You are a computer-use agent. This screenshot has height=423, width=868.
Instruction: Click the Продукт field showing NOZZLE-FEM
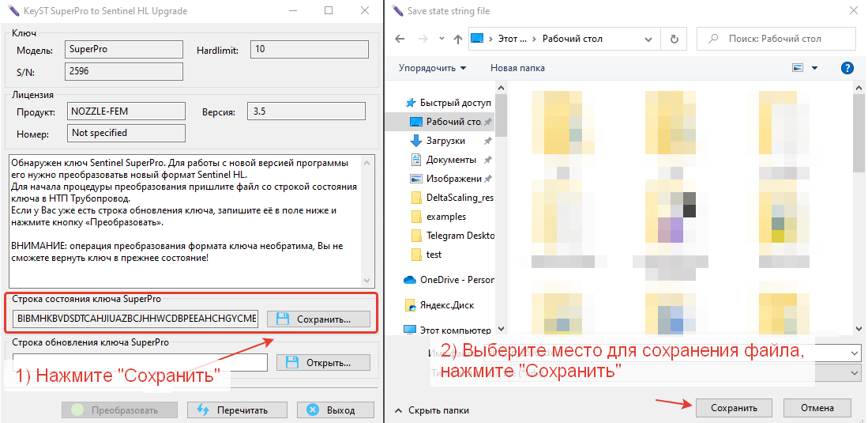click(126, 111)
